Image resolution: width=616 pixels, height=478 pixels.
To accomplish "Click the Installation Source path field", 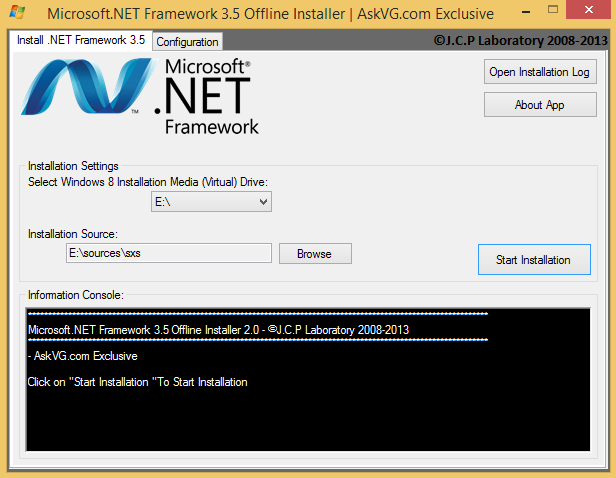I will point(169,253).
